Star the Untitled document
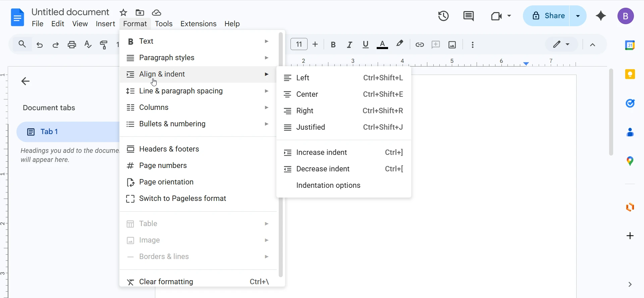644x298 pixels. (123, 13)
